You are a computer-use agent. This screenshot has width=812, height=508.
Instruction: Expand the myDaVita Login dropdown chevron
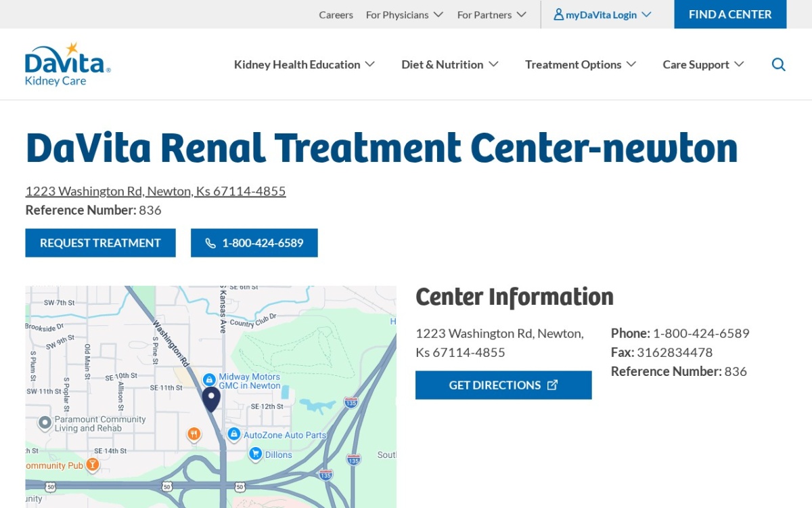coord(646,14)
